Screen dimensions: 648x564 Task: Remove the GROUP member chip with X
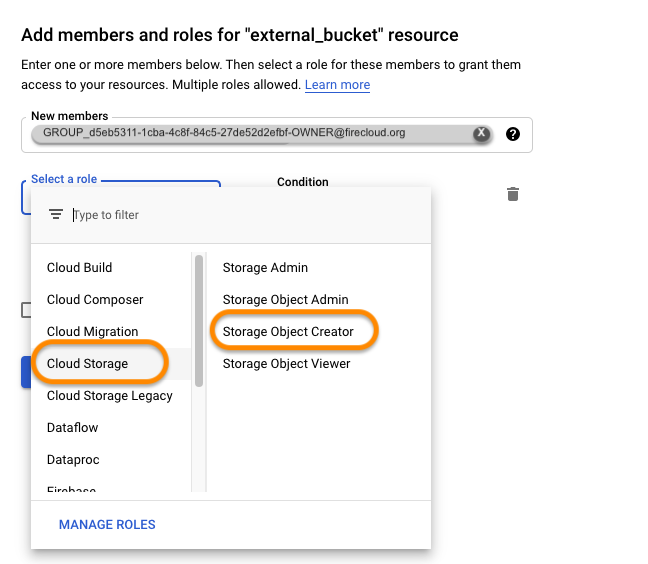(481, 133)
